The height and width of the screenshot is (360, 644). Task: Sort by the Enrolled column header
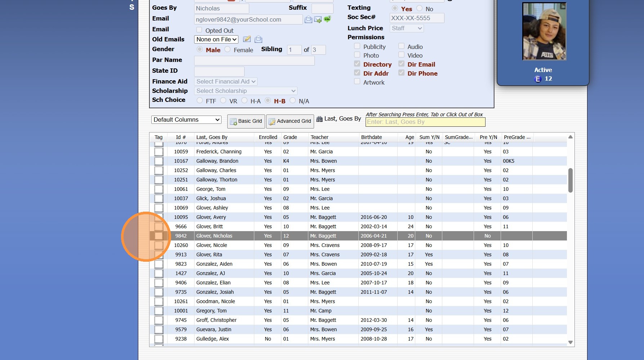(268, 137)
